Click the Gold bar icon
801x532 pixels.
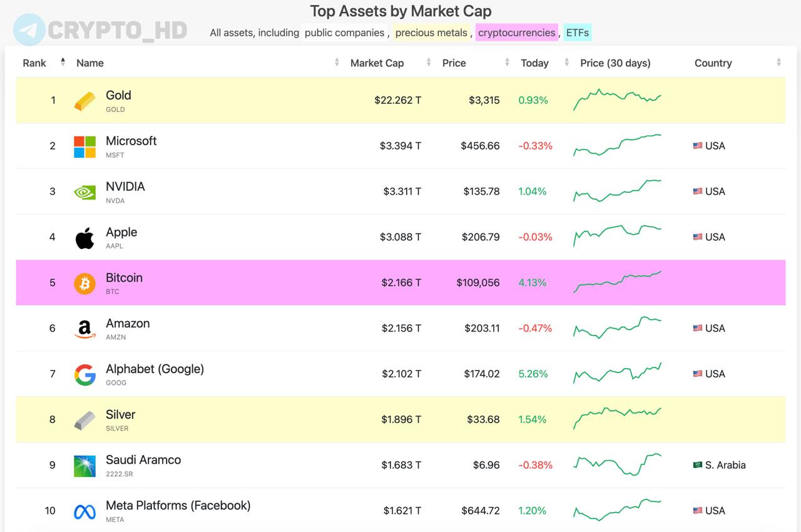pyautogui.click(x=84, y=101)
